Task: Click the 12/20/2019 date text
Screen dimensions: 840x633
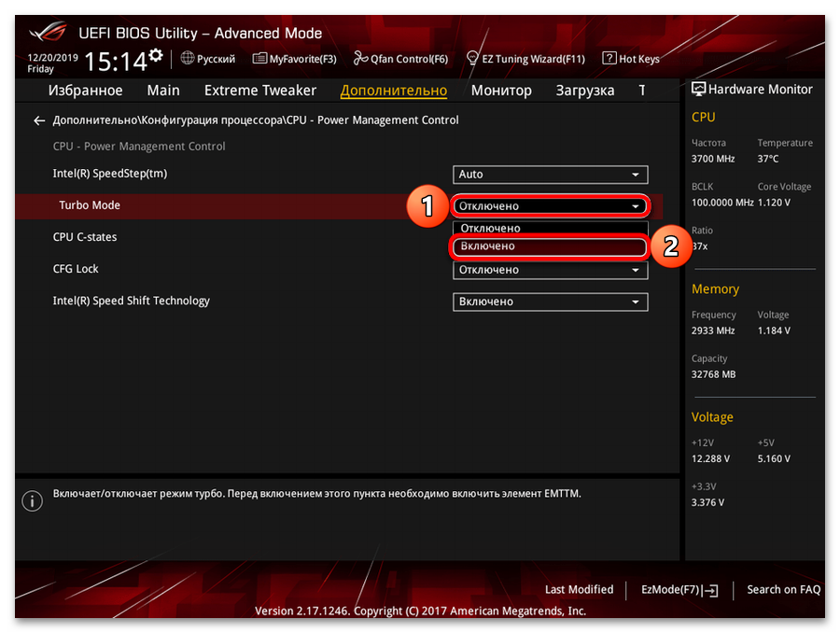Action: (x=52, y=57)
